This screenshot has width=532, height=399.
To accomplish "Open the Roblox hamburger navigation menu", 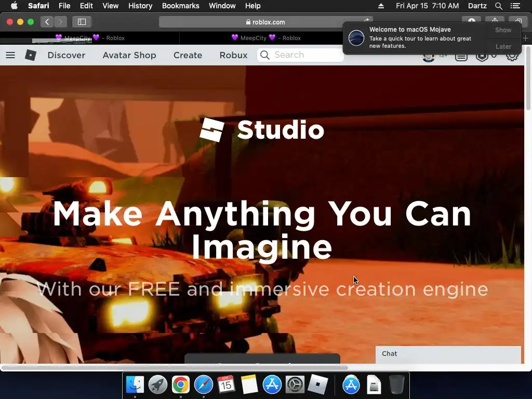I will point(10,55).
